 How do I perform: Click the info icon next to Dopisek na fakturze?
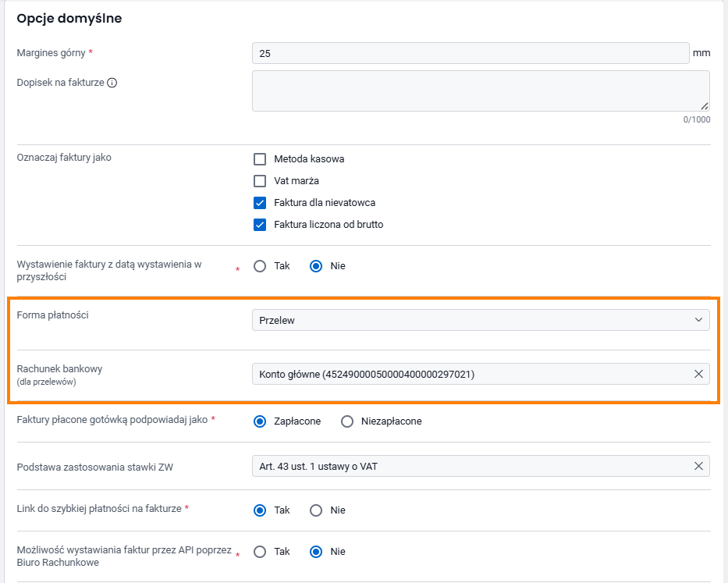pyautogui.click(x=112, y=83)
